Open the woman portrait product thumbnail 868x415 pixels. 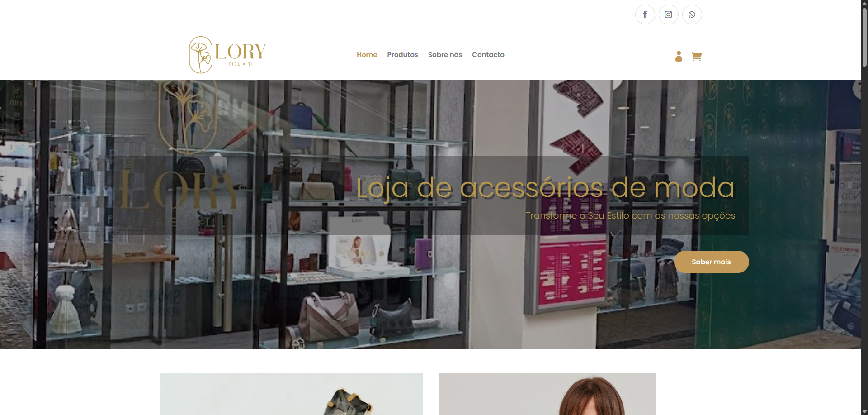click(547, 394)
